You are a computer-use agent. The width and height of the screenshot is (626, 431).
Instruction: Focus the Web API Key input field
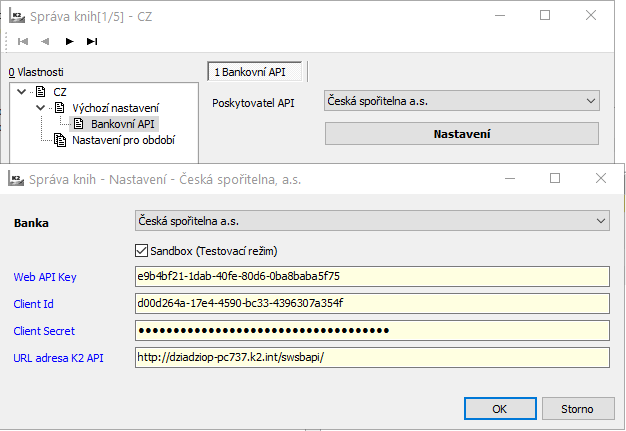(372, 276)
